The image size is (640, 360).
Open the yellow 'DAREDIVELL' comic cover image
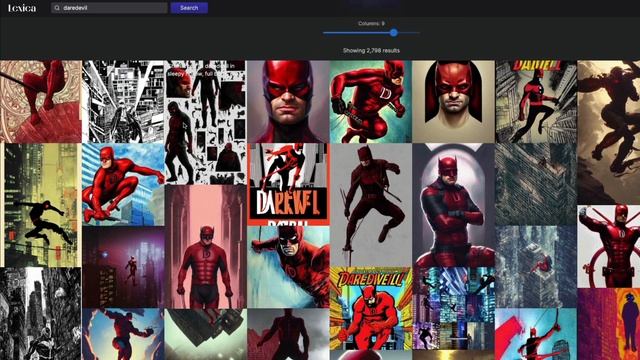click(371, 308)
